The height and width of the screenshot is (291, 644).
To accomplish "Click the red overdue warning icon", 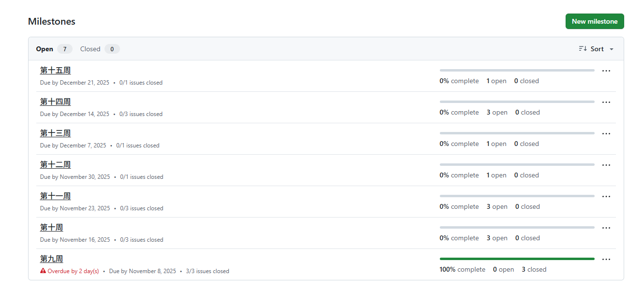I will pyautogui.click(x=43, y=271).
